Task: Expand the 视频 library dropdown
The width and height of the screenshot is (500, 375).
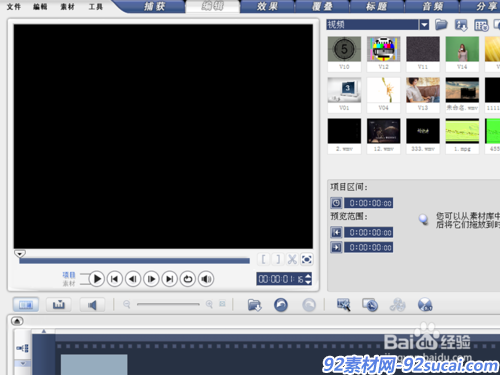Action: click(424, 25)
